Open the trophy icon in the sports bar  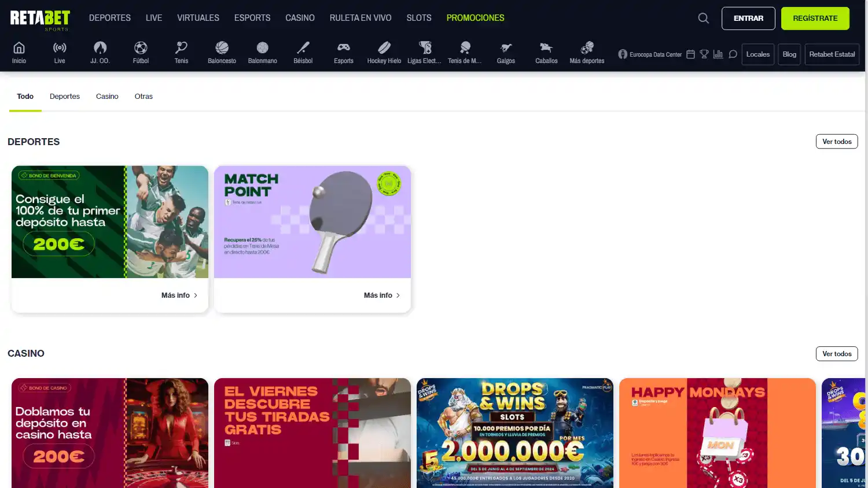704,54
